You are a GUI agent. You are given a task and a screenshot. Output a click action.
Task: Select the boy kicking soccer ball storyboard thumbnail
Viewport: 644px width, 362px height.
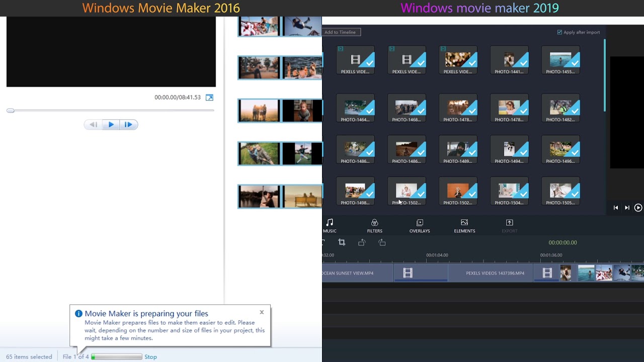(x=302, y=153)
